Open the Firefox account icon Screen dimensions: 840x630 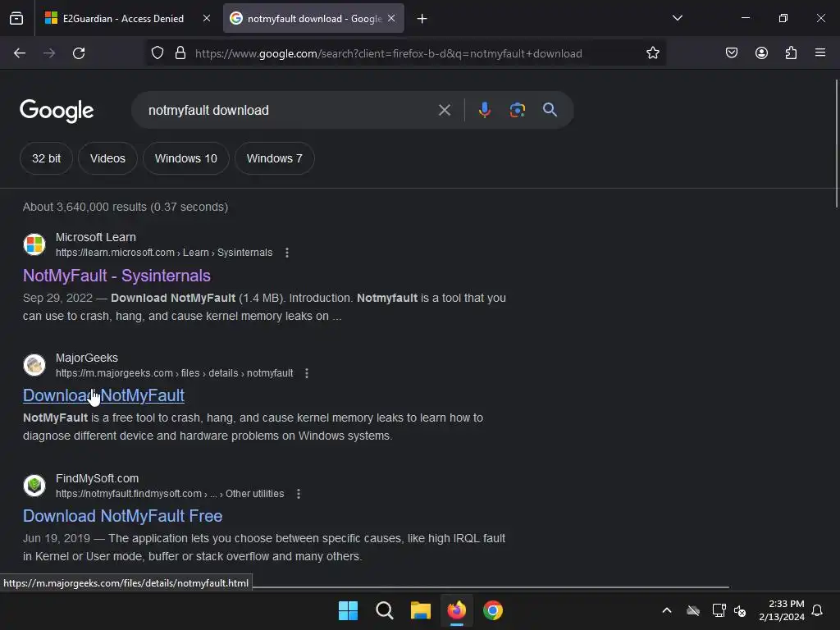(x=761, y=53)
